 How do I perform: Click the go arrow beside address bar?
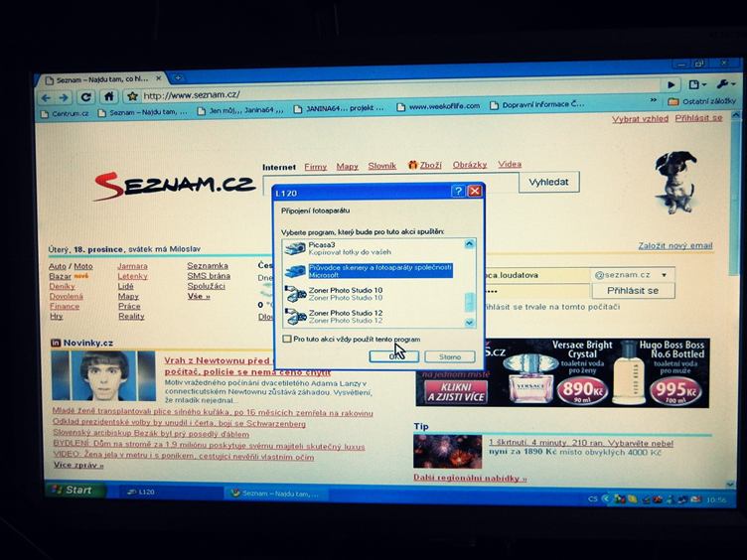[672, 84]
